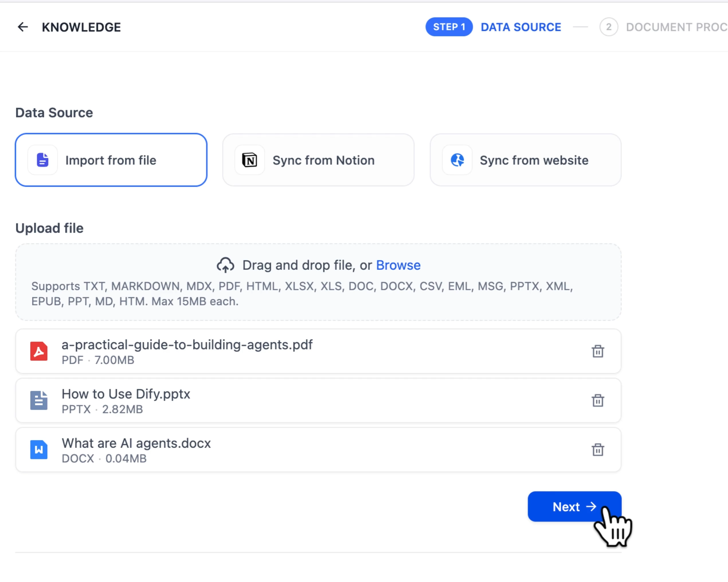Click the red PDF file icon

[39, 351]
